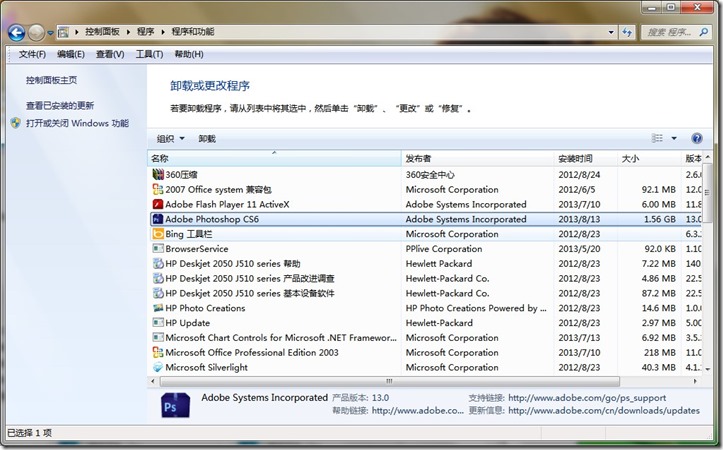
Task: Click the Control Panel icon in address bar
Action: pos(64,32)
